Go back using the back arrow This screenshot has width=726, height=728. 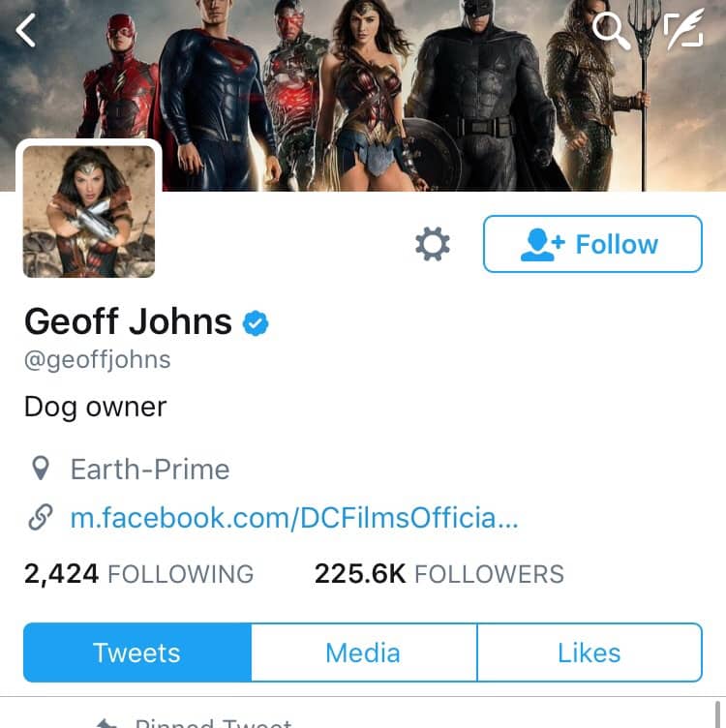[26, 31]
